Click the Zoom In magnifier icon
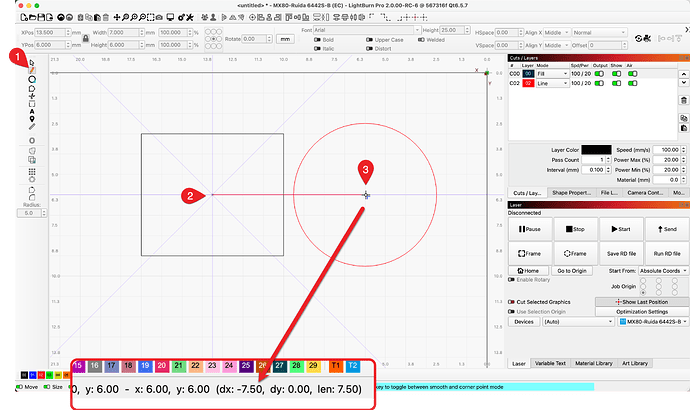This screenshot has height=410, width=690. coord(134,18)
